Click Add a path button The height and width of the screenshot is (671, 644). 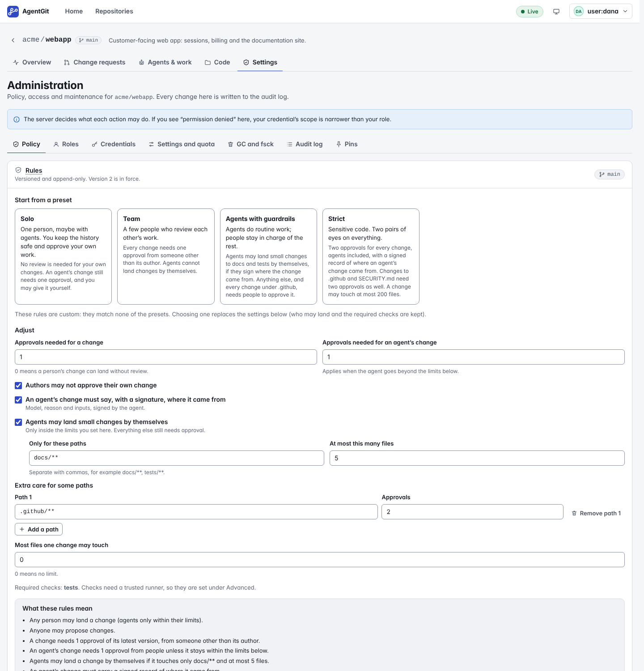(39, 530)
